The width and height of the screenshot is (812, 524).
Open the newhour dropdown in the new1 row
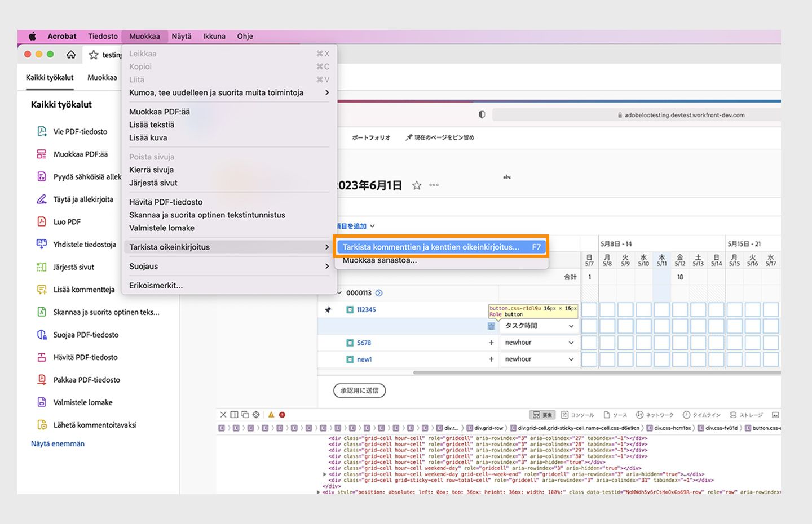[x=539, y=359]
